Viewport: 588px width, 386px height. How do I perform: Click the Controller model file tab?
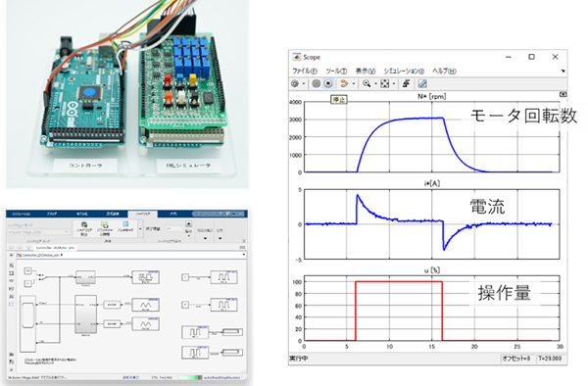[56, 248]
